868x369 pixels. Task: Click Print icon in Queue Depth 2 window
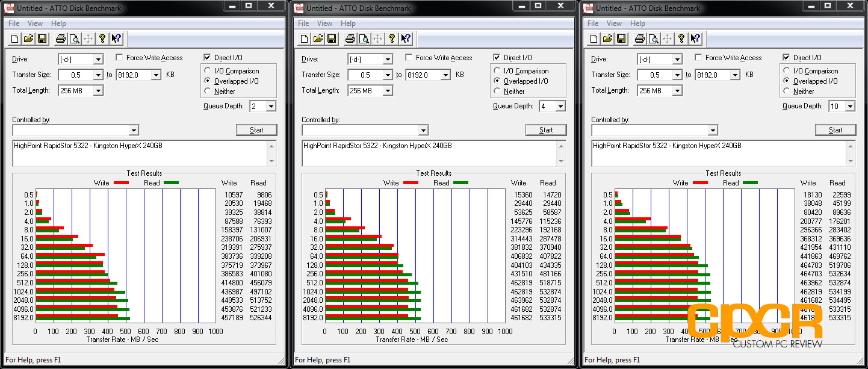(x=61, y=39)
